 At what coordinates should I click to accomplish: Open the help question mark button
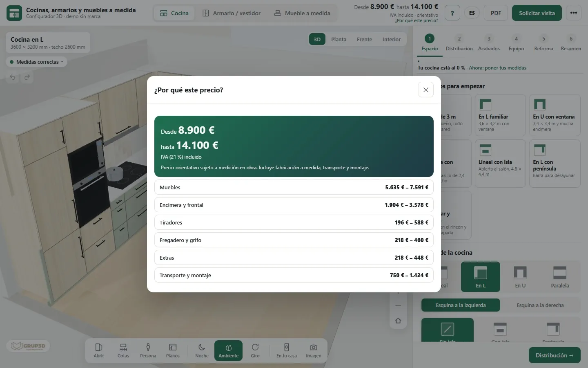(452, 13)
